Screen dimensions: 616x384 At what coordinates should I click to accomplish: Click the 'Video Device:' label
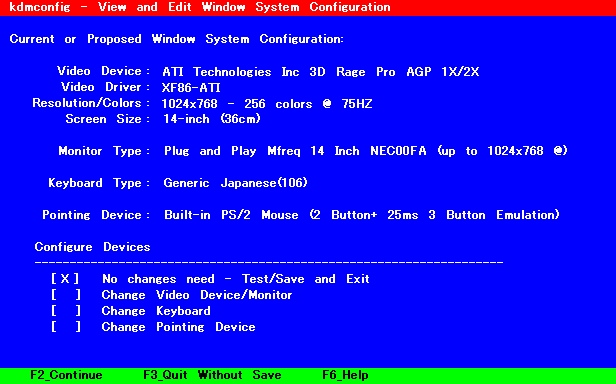click(104, 72)
